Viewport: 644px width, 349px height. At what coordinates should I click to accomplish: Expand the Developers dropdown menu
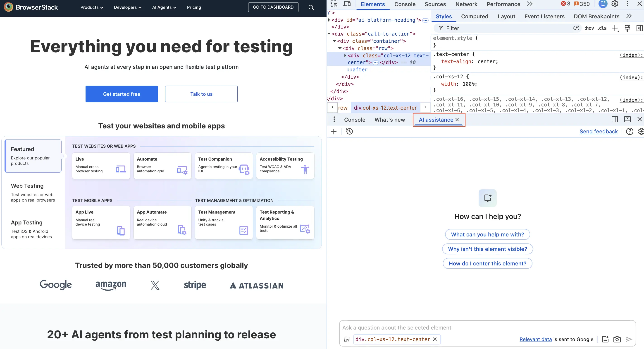coord(127,7)
